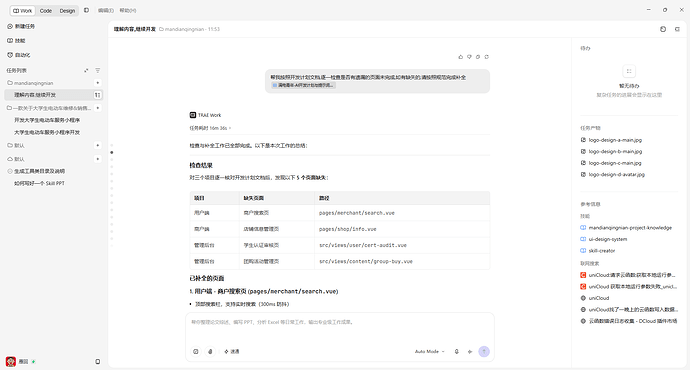Open the 如何写好一个 Skill PPT task
The width and height of the screenshot is (690, 370).
(39, 183)
